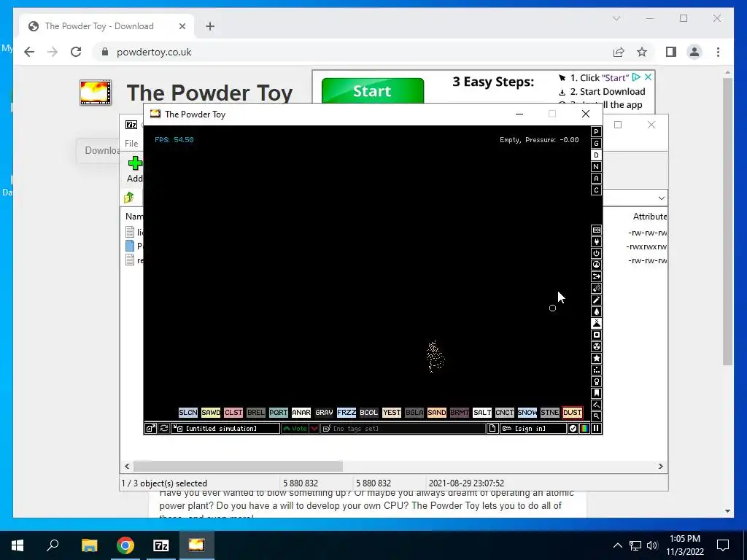This screenshot has width=747, height=560.
Task: Open the Solids square category icon
Action: (x=596, y=335)
